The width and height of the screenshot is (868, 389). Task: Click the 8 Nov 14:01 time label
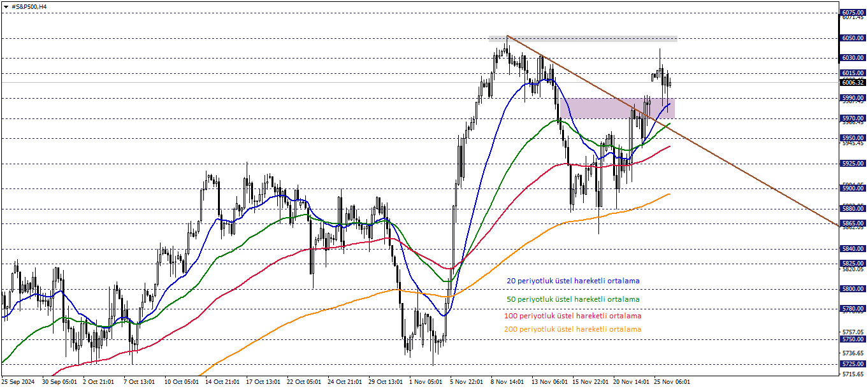tap(507, 383)
